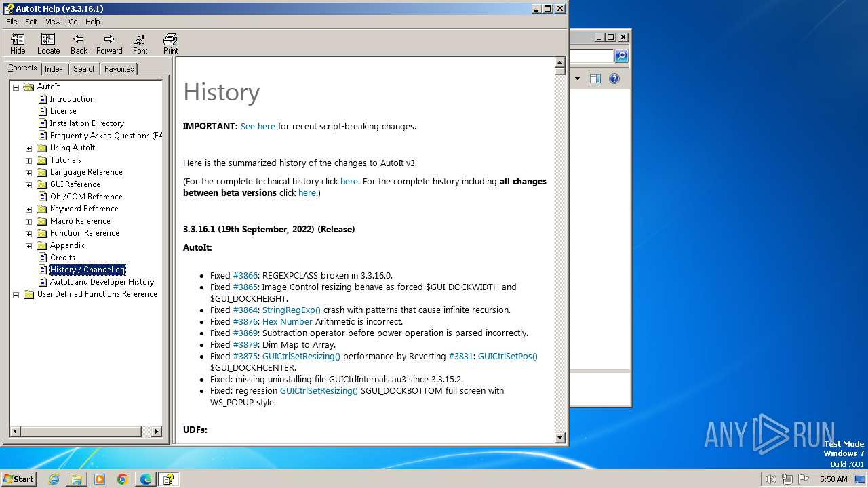Click the Appendix folder icon
Image resolution: width=868 pixels, height=488 pixels.
tap(41, 245)
